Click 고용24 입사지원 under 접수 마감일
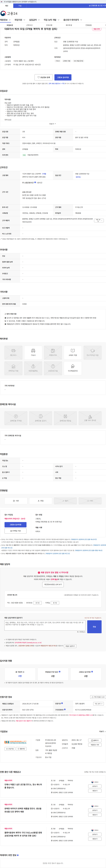 [16, 525]
